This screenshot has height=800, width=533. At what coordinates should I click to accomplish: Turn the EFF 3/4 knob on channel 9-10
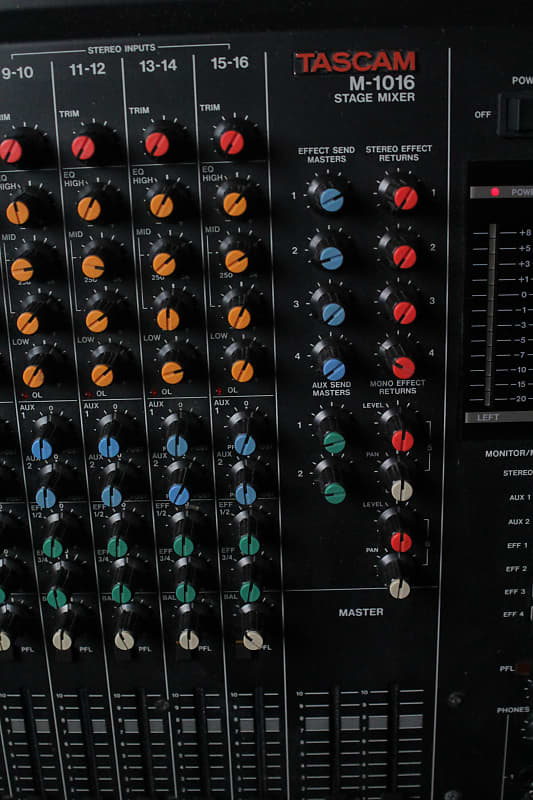tap(57, 598)
